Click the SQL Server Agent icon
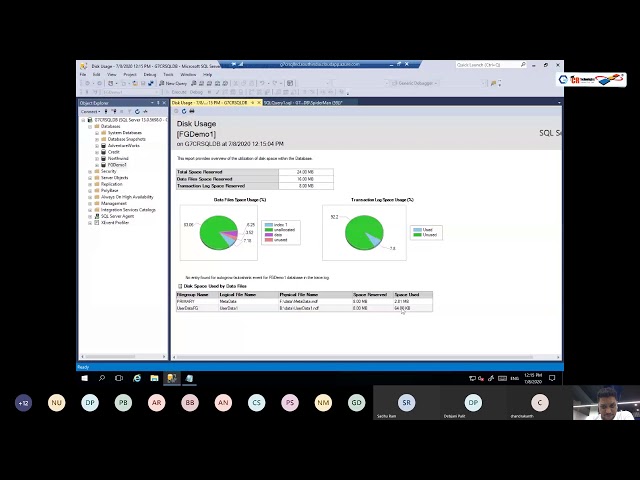Viewport: 640px width, 480px height. [97, 216]
